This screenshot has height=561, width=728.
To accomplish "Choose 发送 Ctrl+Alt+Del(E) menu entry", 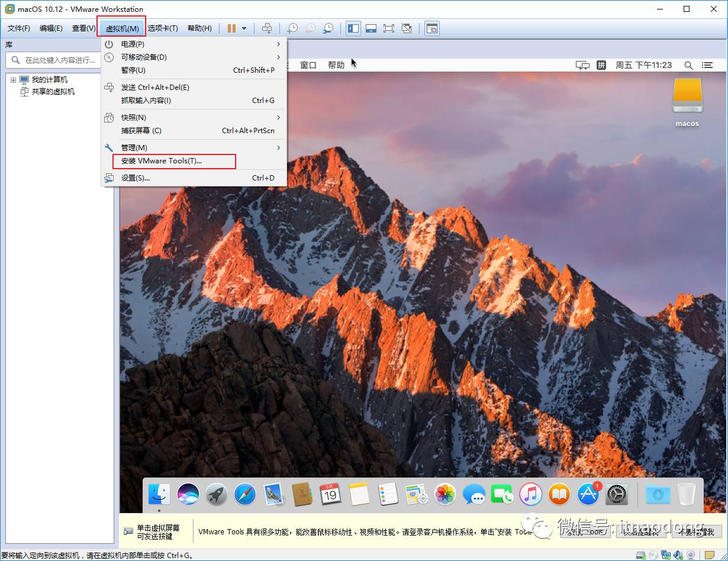I will tap(194, 88).
